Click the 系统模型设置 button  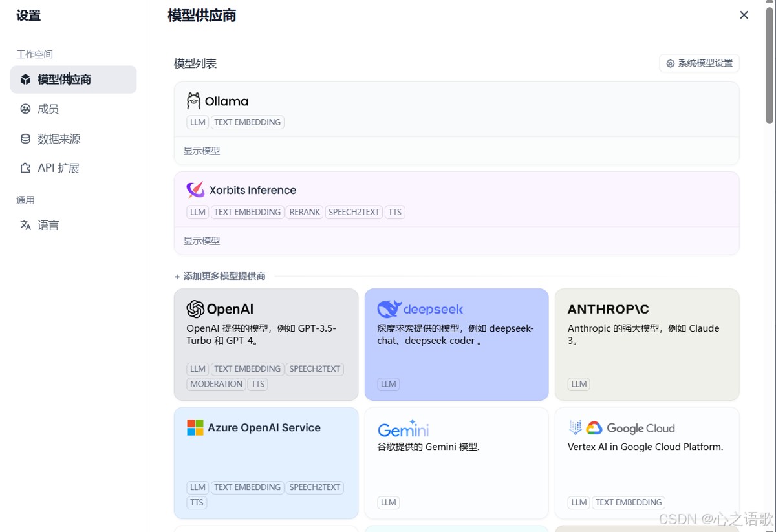coord(699,63)
